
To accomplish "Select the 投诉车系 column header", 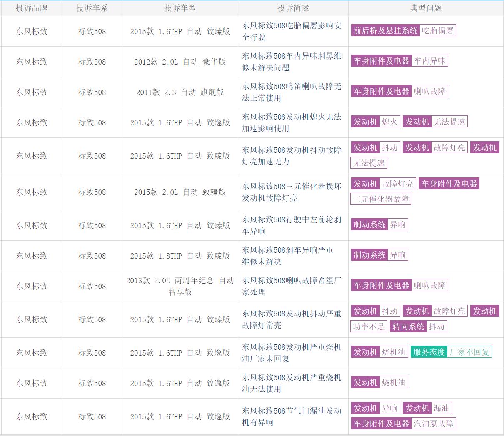I will pos(92,8).
